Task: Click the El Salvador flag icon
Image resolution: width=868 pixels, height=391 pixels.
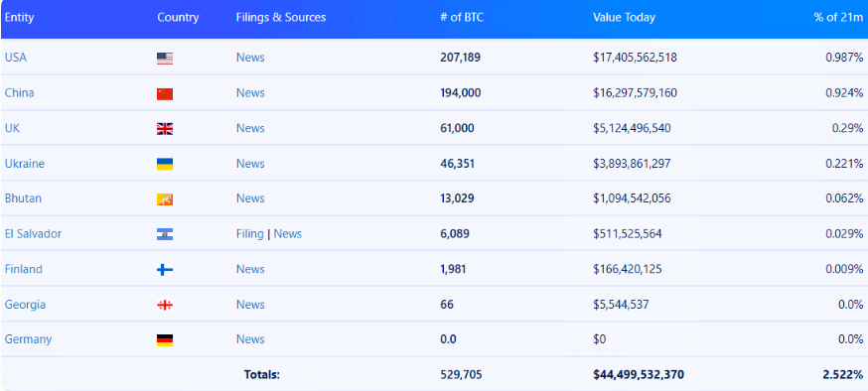Action: (x=165, y=234)
